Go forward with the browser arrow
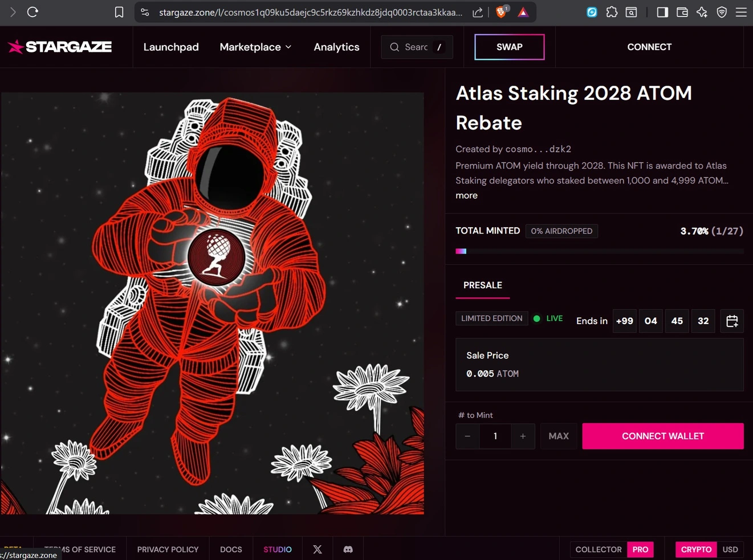 coord(13,12)
